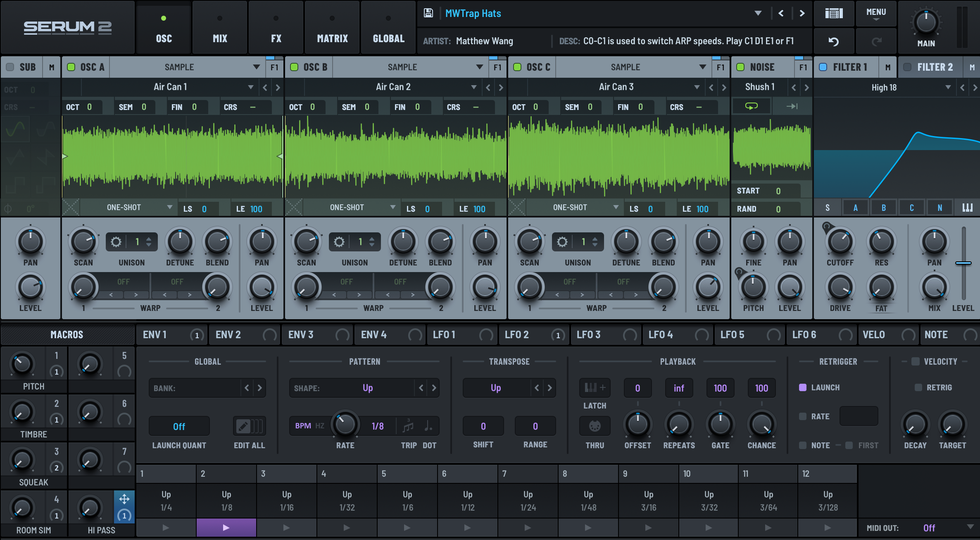Open the preset browser list icon

(x=834, y=13)
